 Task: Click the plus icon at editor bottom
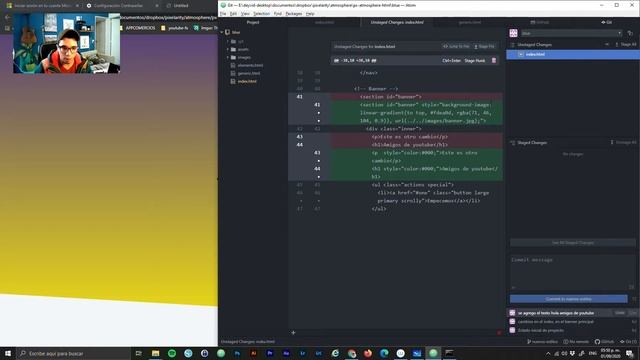click(293, 333)
